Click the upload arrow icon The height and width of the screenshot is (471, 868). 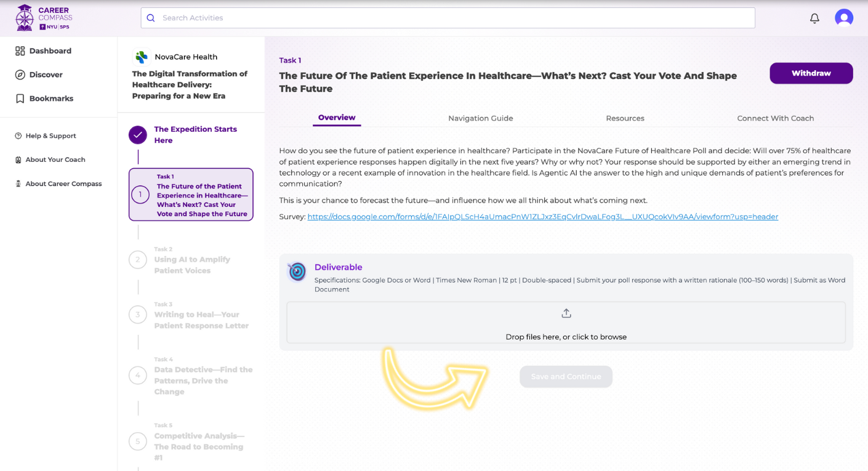566,313
